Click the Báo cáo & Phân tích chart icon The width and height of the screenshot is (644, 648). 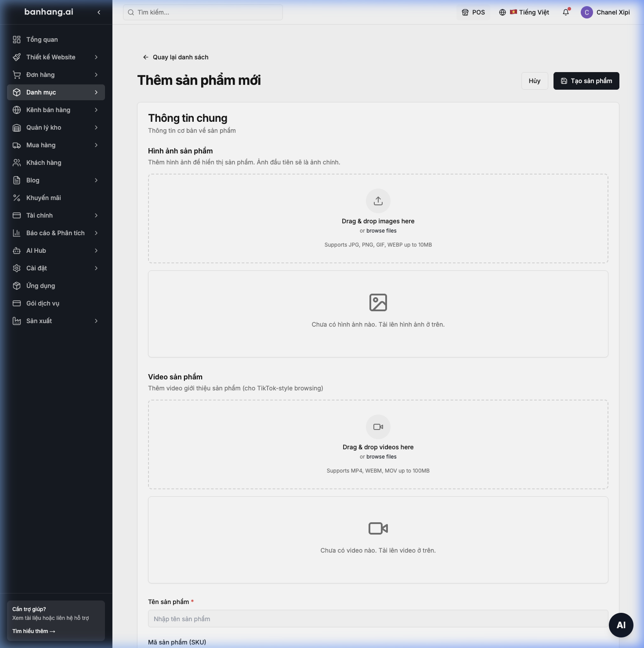pyautogui.click(x=17, y=233)
